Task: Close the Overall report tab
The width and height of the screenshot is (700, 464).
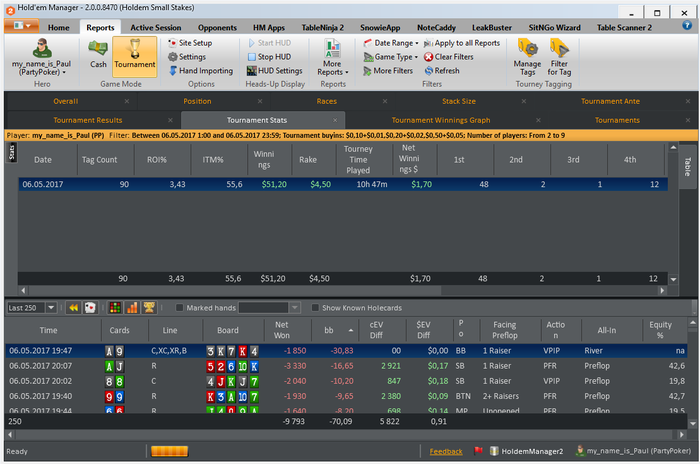Action: pos(127,101)
